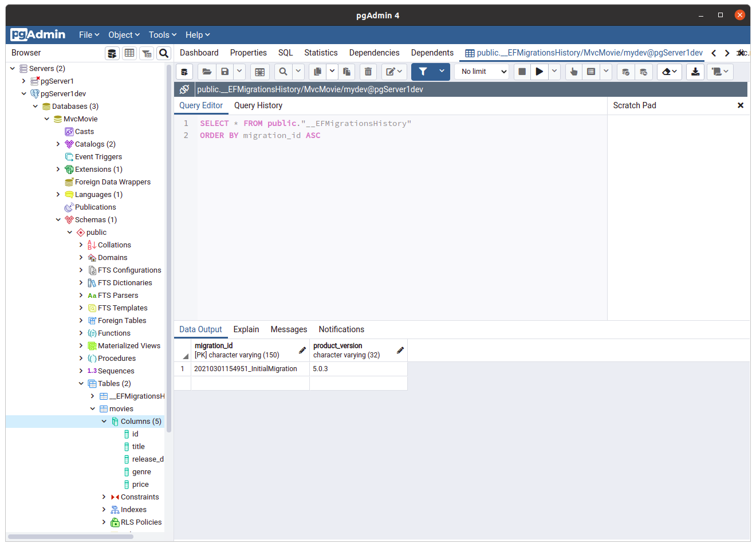
Task: Expand the pgServer1 server node
Action: pyautogui.click(x=24, y=81)
